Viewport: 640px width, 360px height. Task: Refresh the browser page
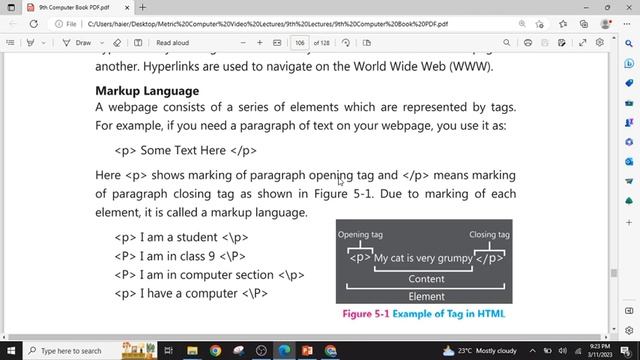(x=33, y=24)
